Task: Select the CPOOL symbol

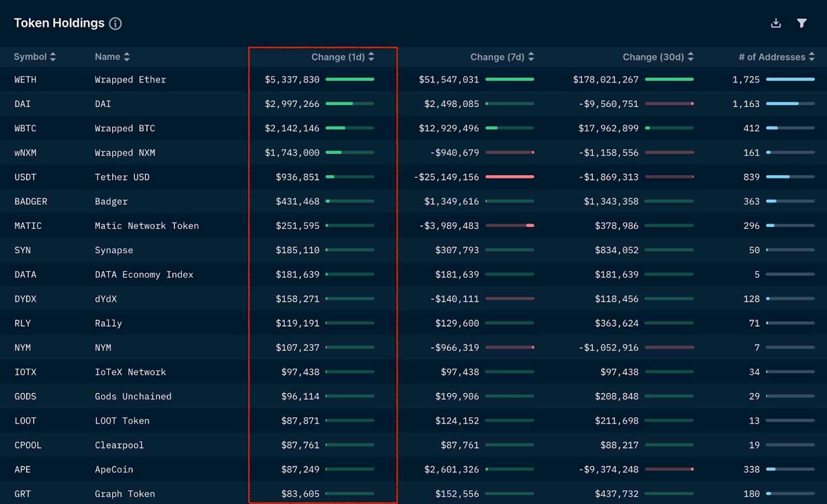Action: (28, 445)
